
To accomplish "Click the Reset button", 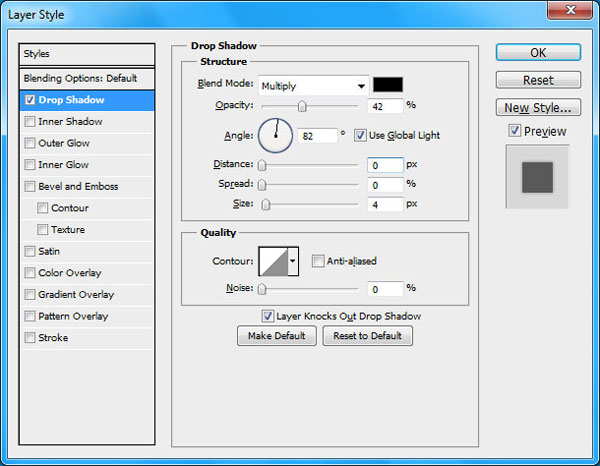I will tap(538, 80).
